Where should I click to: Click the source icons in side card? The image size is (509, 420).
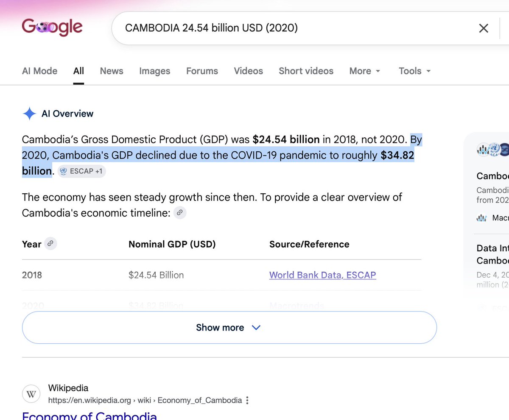point(492,150)
